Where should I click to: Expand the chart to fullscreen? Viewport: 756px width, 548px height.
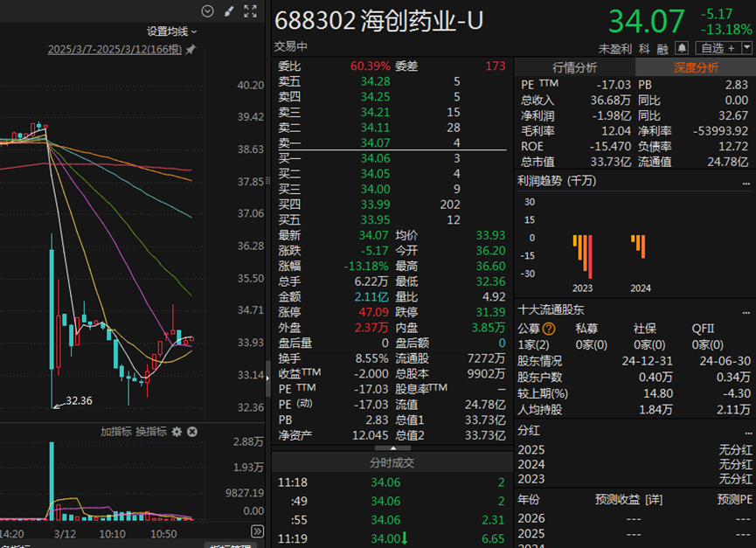tap(250, 11)
